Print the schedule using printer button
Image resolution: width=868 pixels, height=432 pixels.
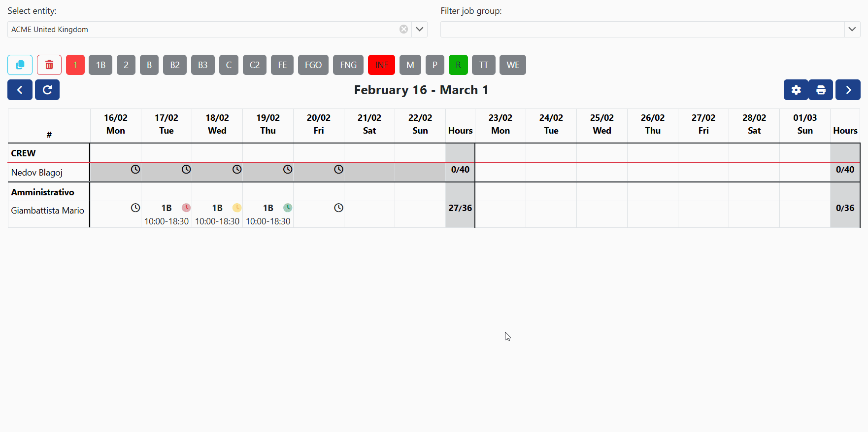pos(821,90)
